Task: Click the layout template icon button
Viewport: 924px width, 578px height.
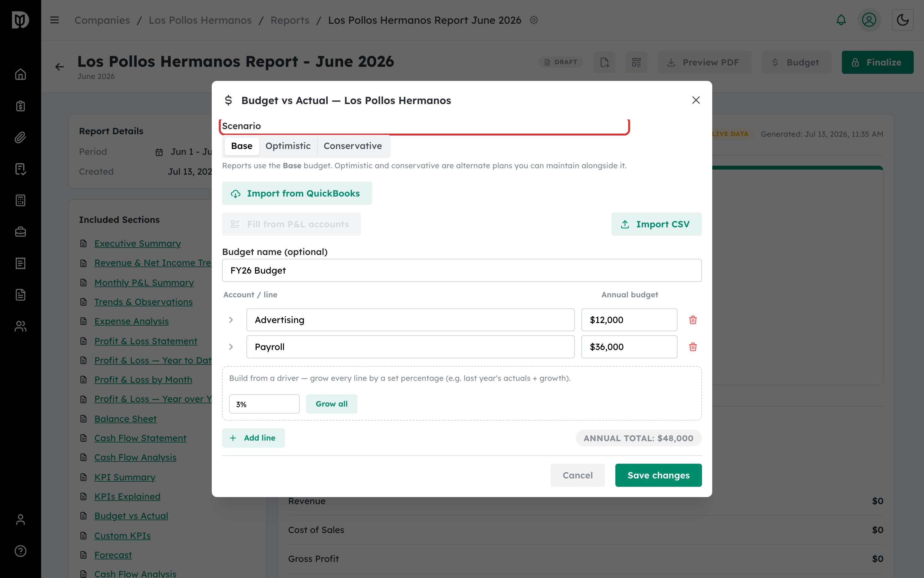Action: [x=636, y=62]
